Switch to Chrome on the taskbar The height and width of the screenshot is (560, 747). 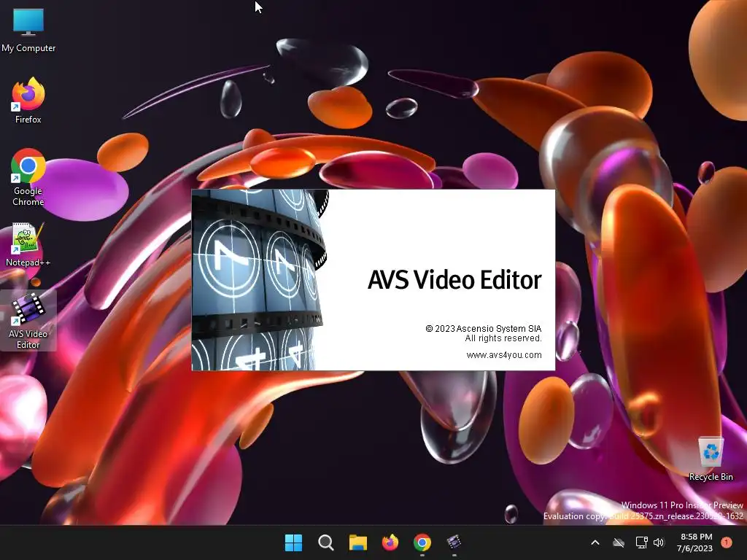[422, 542]
